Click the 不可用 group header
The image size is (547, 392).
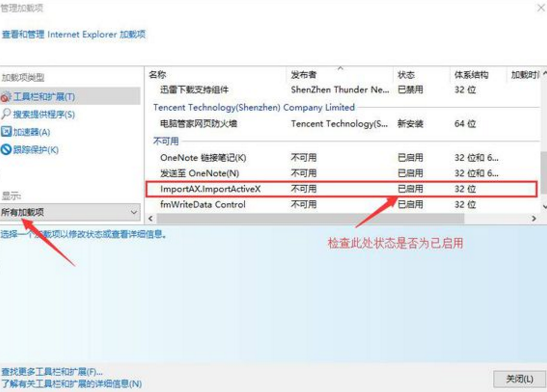(x=166, y=141)
